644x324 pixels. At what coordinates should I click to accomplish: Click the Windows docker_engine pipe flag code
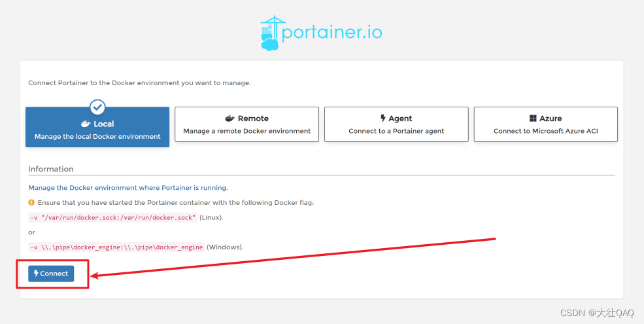coord(116,247)
